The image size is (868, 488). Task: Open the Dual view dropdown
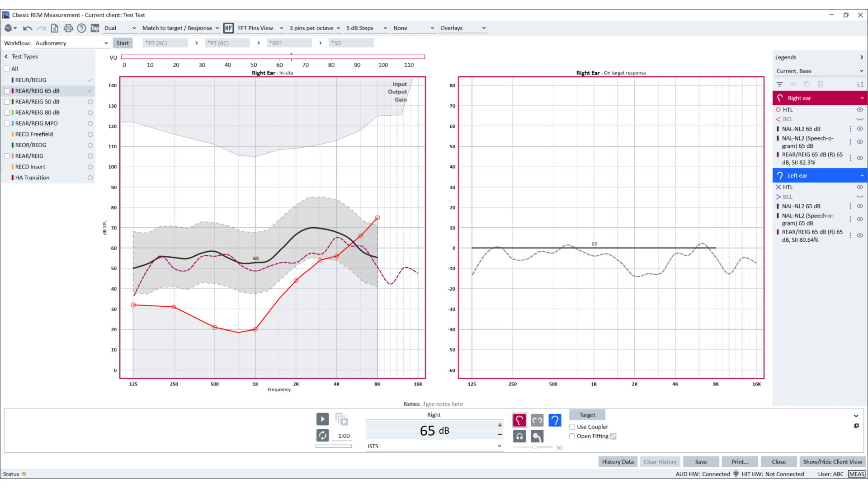coord(120,28)
